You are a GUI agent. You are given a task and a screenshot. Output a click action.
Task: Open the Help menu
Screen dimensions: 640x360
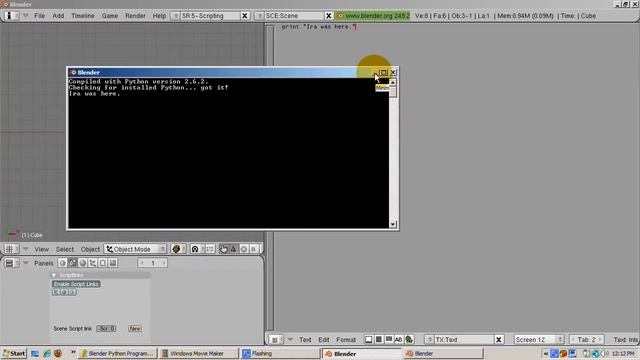pyautogui.click(x=159, y=16)
